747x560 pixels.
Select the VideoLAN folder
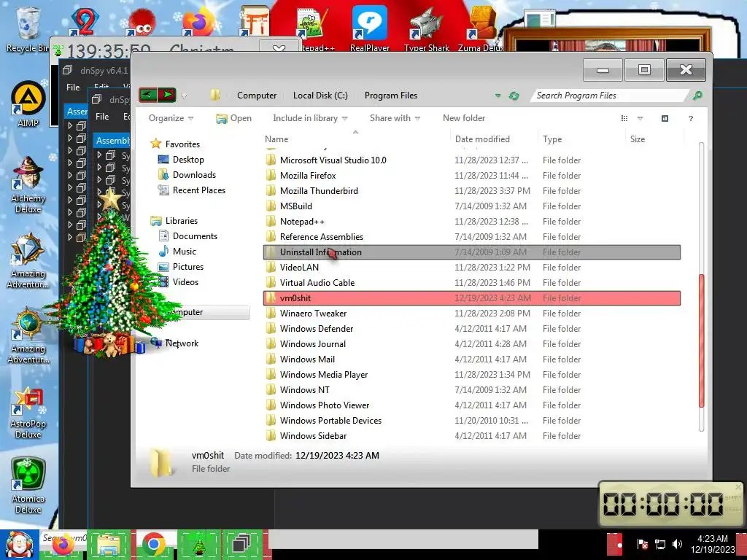pos(472,268)
